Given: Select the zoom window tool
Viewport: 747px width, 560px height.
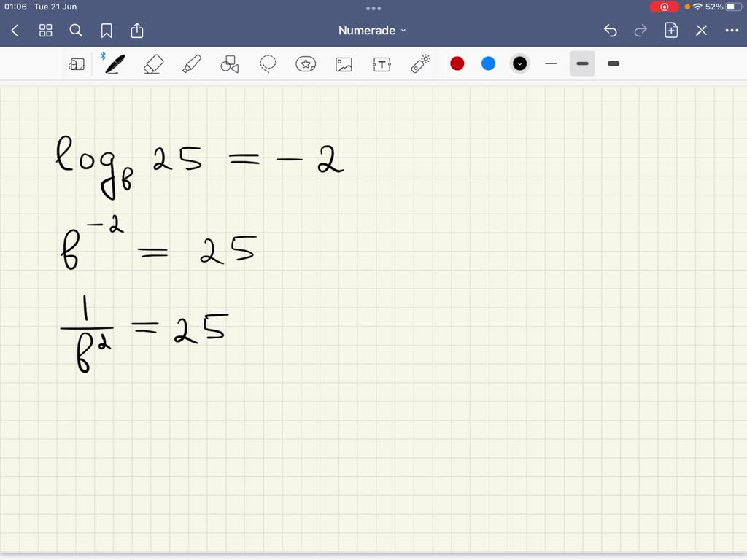Looking at the screenshot, I should [x=77, y=64].
